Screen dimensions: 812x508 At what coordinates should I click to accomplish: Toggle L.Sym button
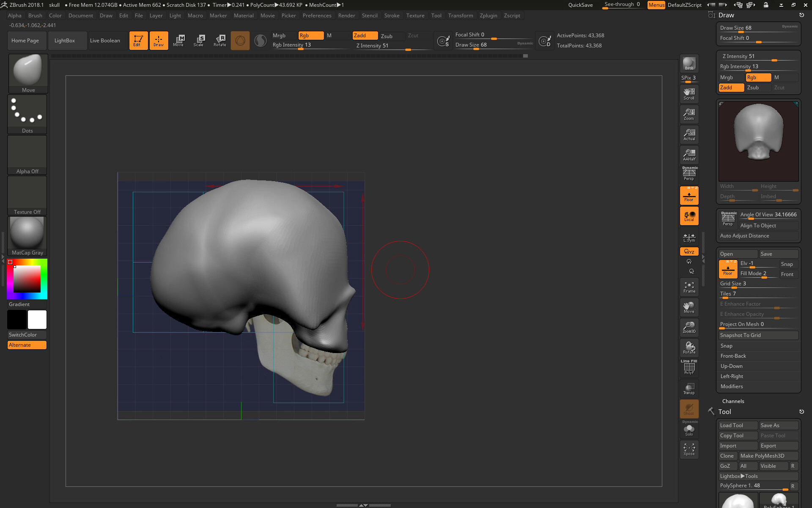point(689,237)
